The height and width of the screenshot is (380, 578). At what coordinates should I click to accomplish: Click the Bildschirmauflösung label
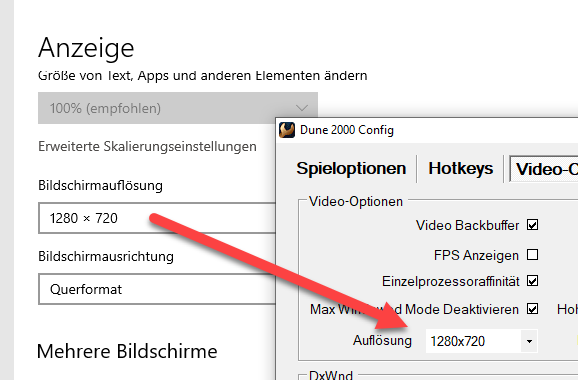(100, 185)
